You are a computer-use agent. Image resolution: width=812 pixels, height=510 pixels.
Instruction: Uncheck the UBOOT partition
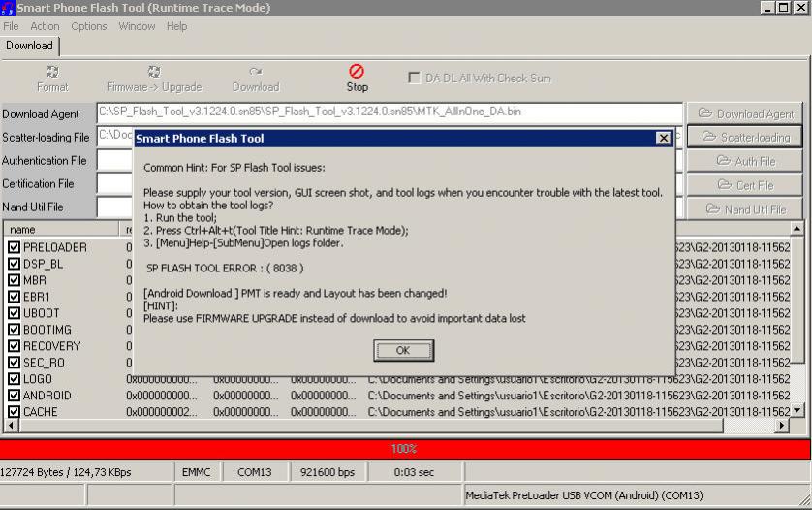[14, 313]
